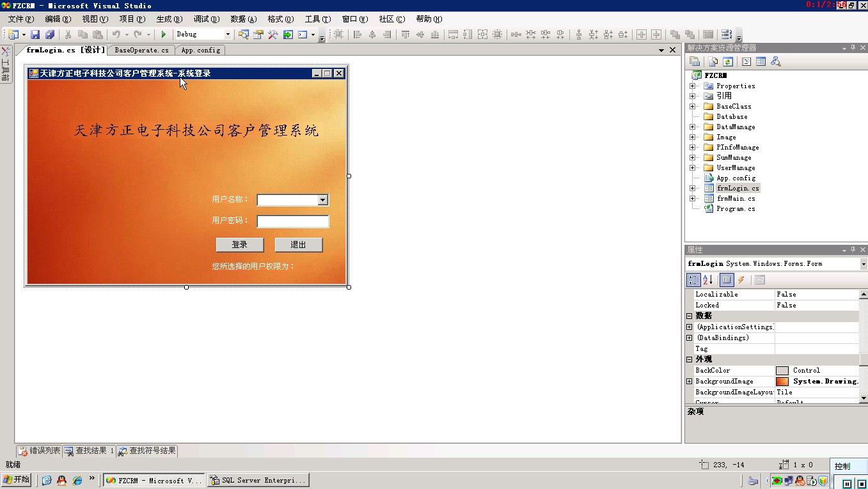
Task: Click the Undo arrow icon
Action: (x=116, y=35)
